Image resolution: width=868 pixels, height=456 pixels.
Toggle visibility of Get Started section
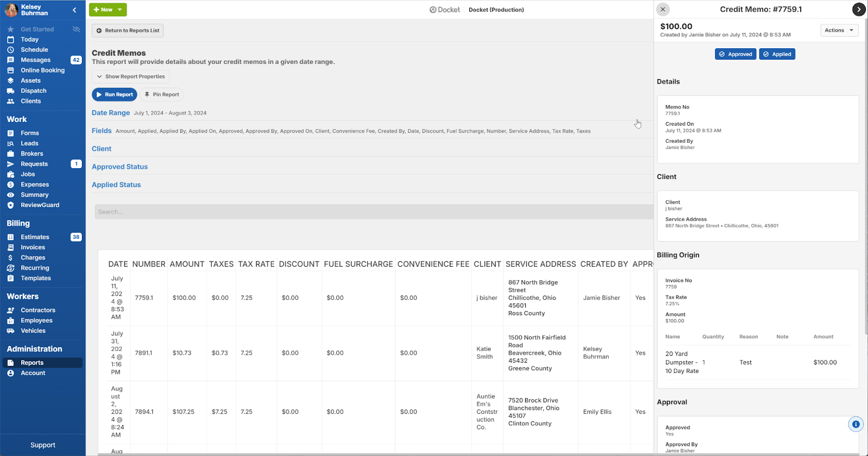pyautogui.click(x=76, y=29)
